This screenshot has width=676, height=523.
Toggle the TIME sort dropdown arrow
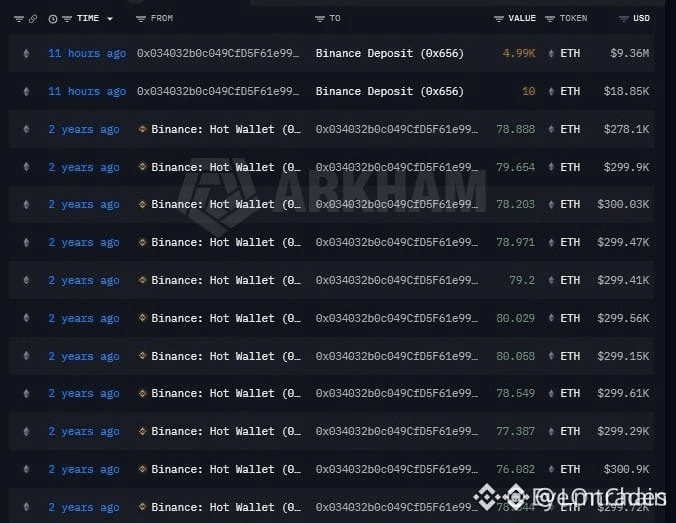point(110,19)
